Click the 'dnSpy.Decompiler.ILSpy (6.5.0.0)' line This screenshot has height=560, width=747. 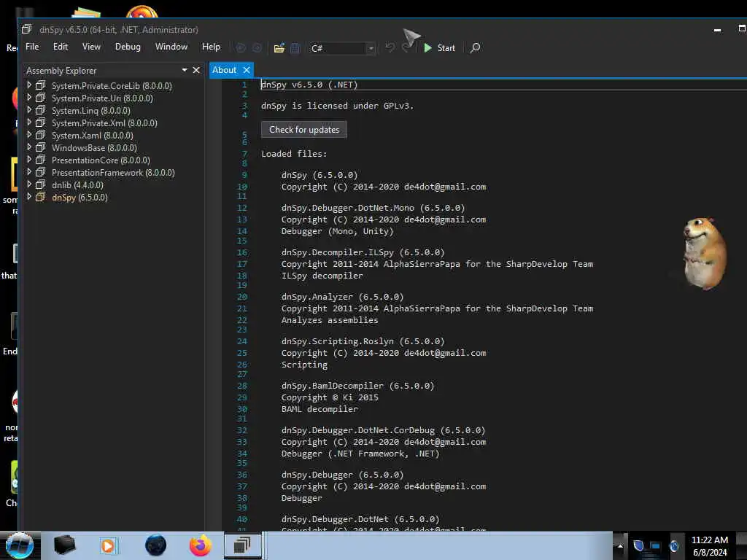click(363, 252)
